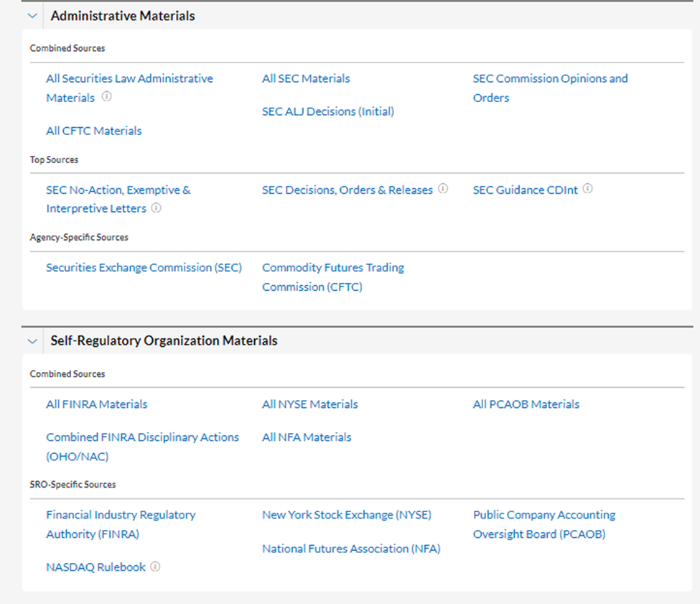Open Commodity Futures Trading Commission (CFTC)
Screen dimensions: 700x604
point(333,277)
